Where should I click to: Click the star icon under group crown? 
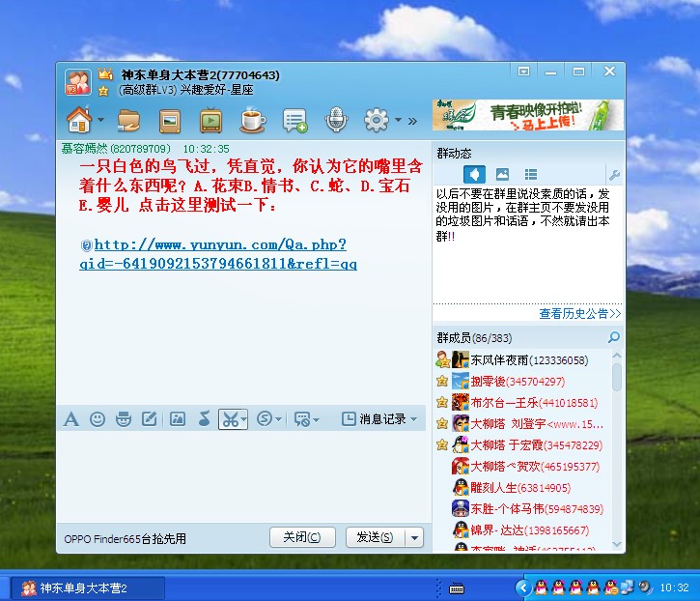click(103, 91)
